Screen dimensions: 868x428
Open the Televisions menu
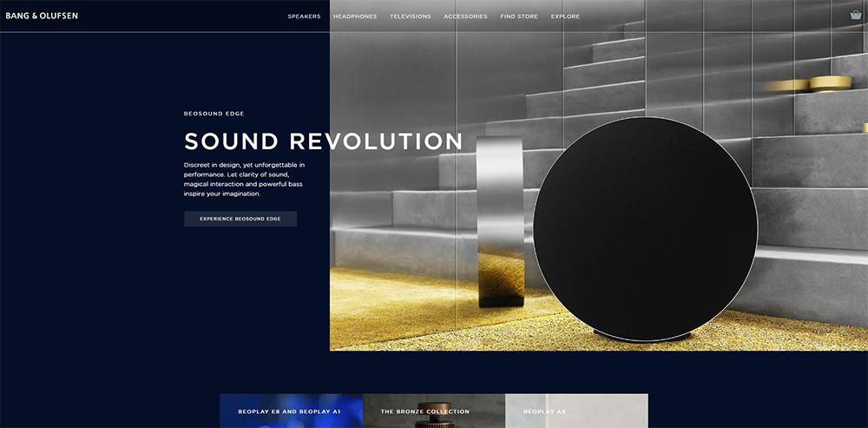pyautogui.click(x=411, y=16)
